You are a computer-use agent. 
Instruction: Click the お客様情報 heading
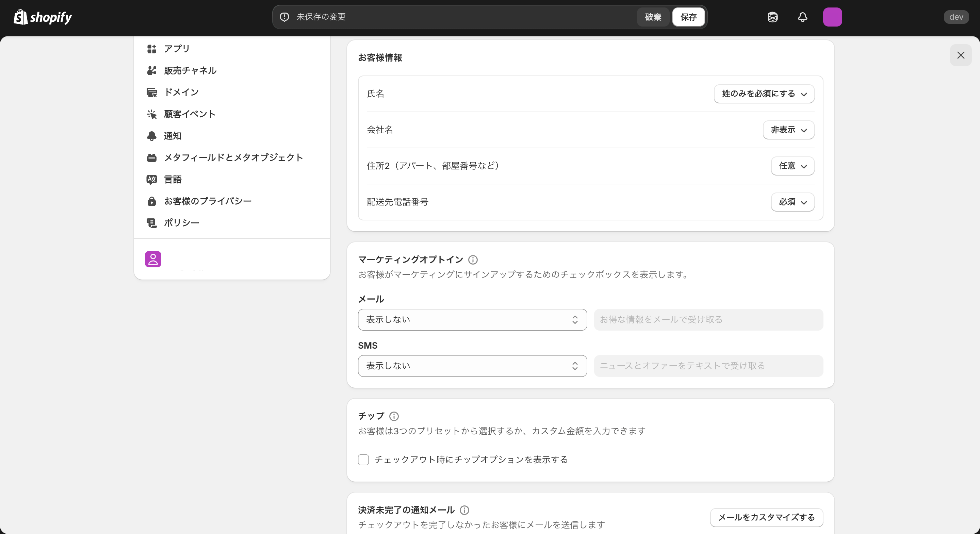coord(380,58)
